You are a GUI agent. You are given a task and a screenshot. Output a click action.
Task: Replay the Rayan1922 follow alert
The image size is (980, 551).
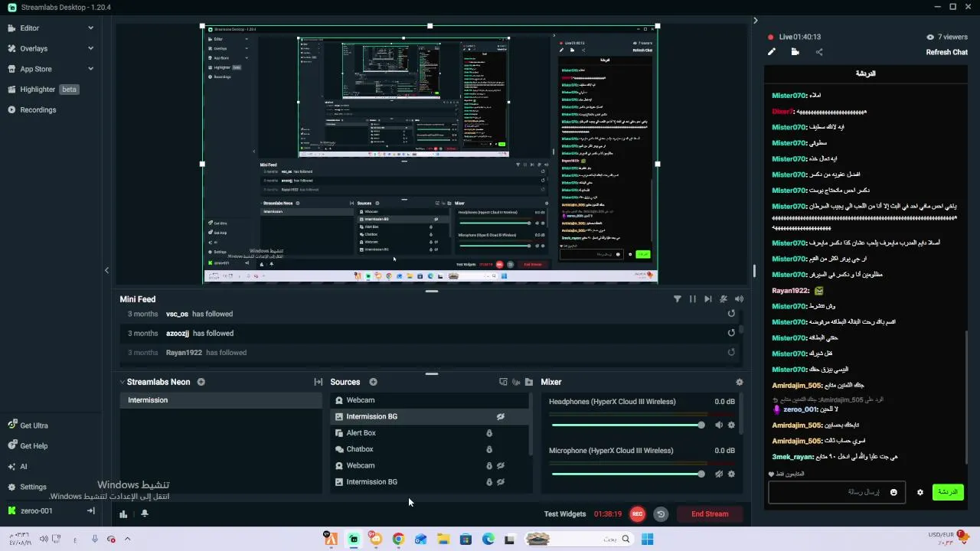coord(731,353)
